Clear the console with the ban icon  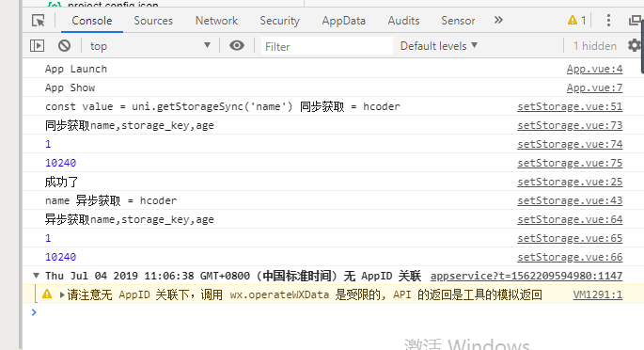(64, 45)
